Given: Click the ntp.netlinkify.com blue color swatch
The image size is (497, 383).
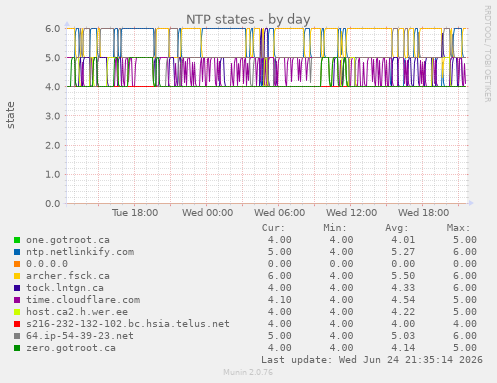Looking at the screenshot, I should [17, 252].
